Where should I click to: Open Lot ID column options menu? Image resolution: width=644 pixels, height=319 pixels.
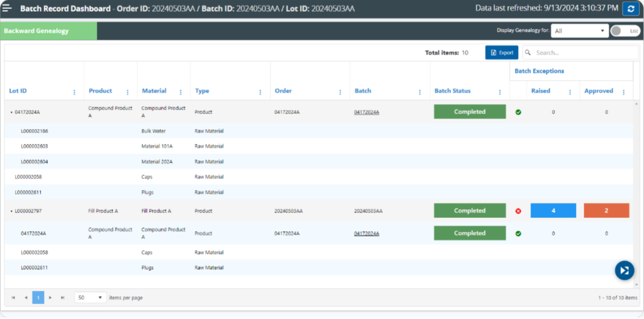pos(75,92)
